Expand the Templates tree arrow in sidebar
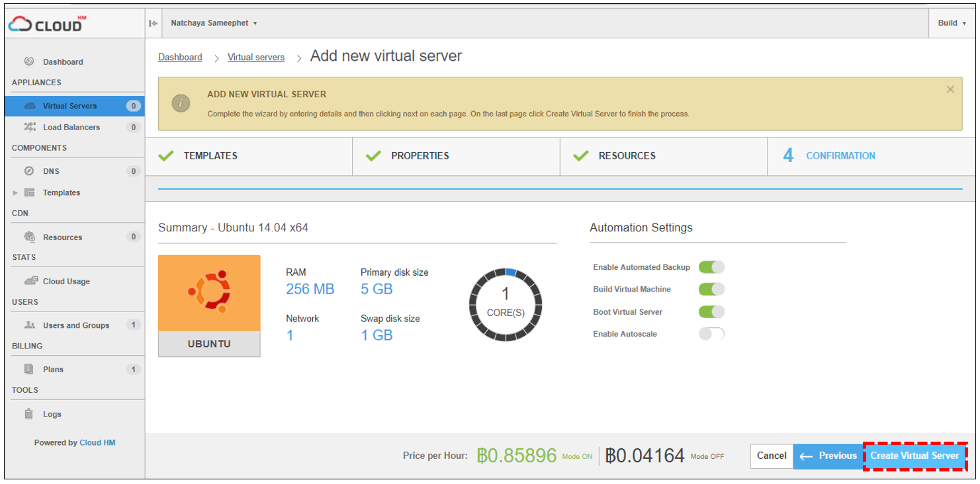 coord(15,193)
